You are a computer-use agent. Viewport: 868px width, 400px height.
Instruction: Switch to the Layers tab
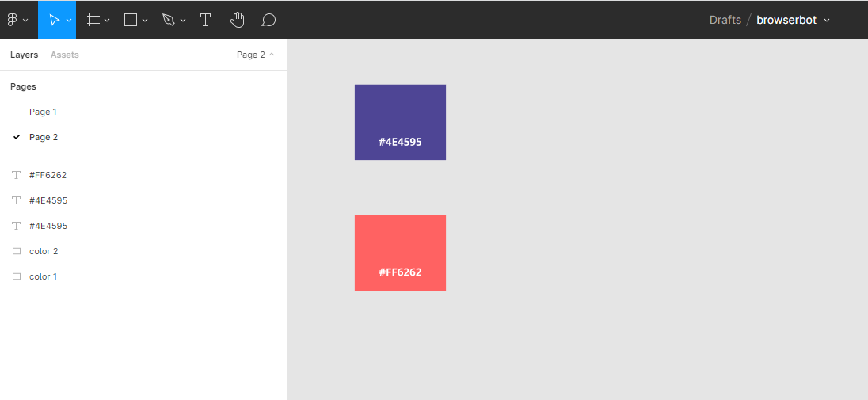point(24,55)
